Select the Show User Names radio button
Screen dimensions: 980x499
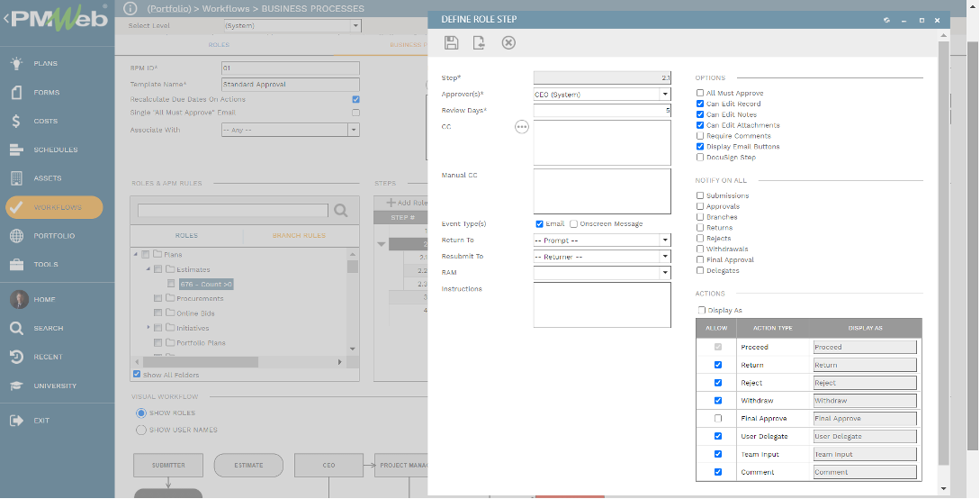[x=141, y=431]
